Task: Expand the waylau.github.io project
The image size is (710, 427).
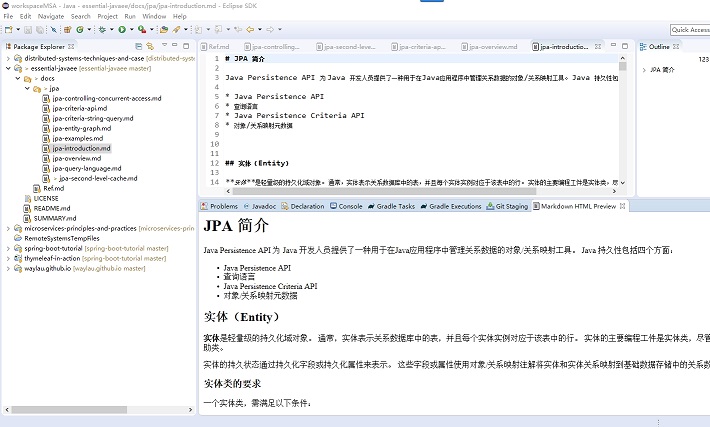Action: click(8, 268)
